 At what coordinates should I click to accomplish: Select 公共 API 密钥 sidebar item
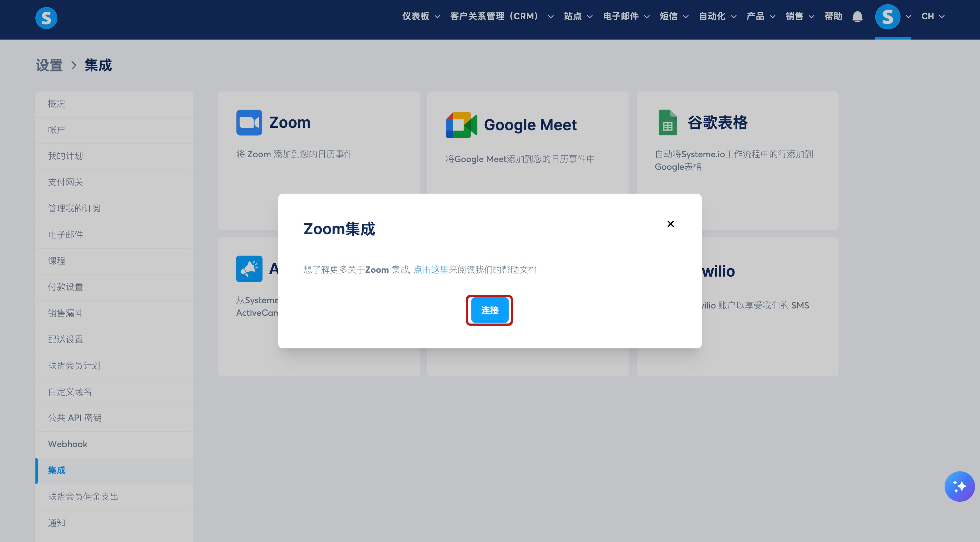(x=75, y=418)
